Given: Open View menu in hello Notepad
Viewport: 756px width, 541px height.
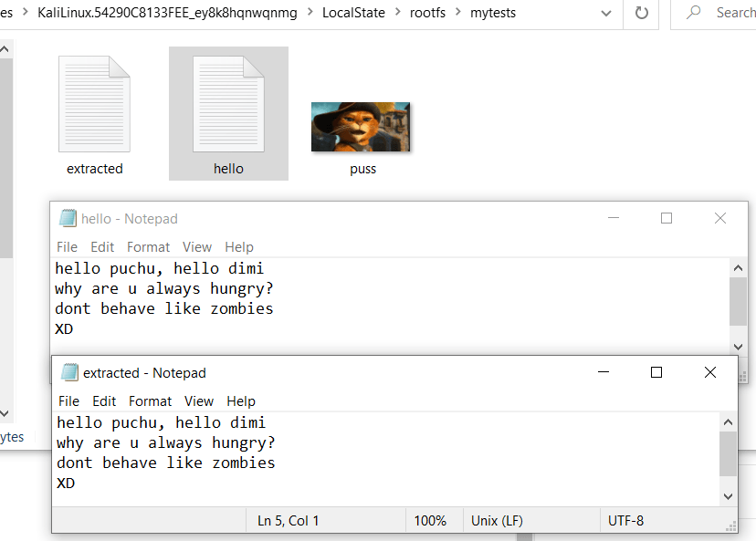Looking at the screenshot, I should [196, 247].
